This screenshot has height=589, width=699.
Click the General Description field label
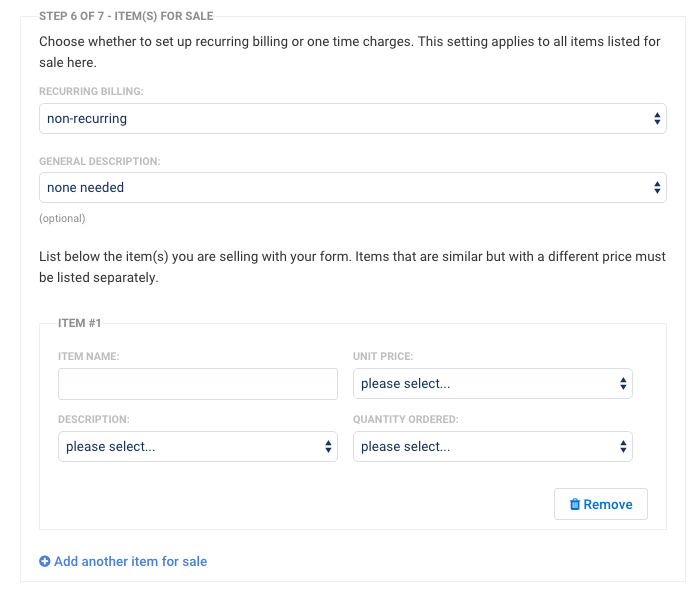click(100, 160)
